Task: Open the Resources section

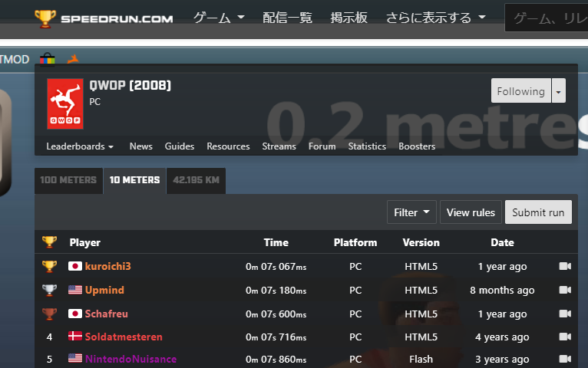Action: click(x=229, y=146)
